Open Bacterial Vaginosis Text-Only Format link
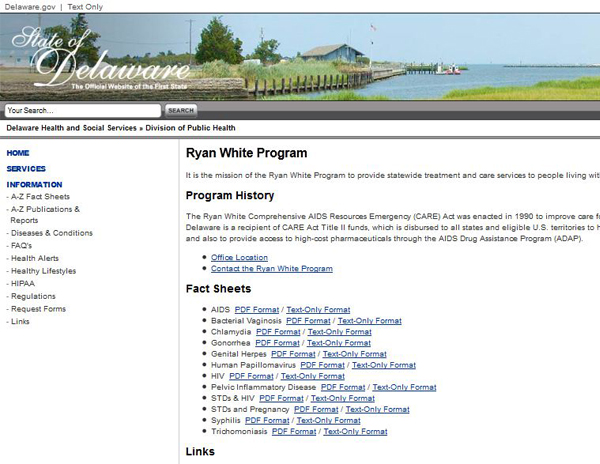 [x=370, y=321]
